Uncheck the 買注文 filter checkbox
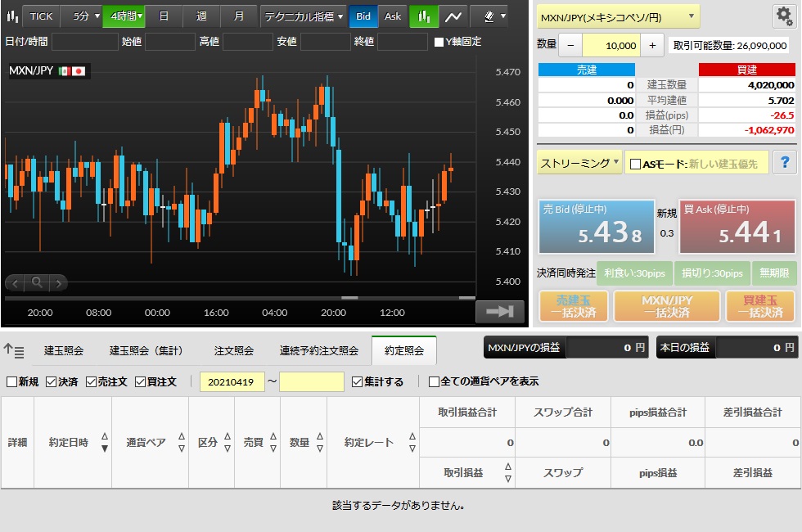The width and height of the screenshot is (802, 532). pyautogui.click(x=140, y=381)
